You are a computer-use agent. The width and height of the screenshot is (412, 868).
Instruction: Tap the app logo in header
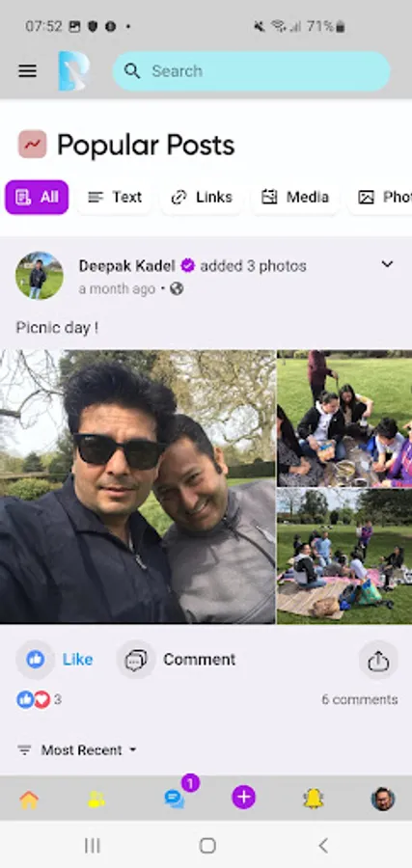(73, 70)
